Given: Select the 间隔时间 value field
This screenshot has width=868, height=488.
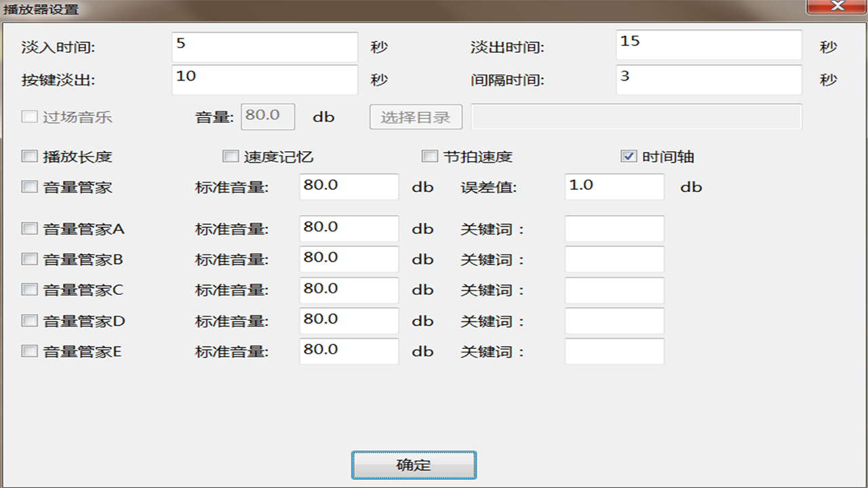Looking at the screenshot, I should pos(708,79).
